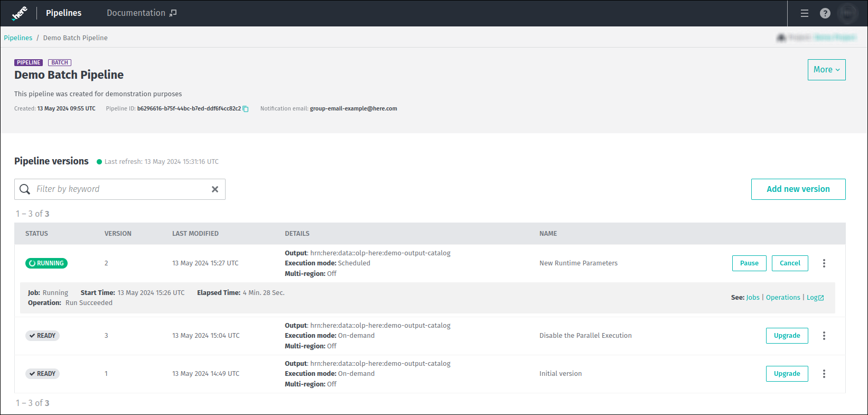This screenshot has width=868, height=415.
Task: Open the help question mark icon
Action: coord(825,13)
